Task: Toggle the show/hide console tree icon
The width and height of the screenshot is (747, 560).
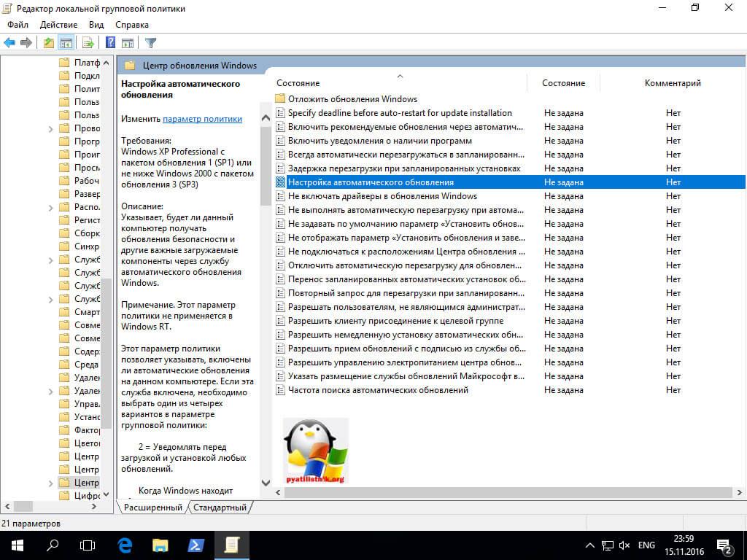Action: [66, 43]
